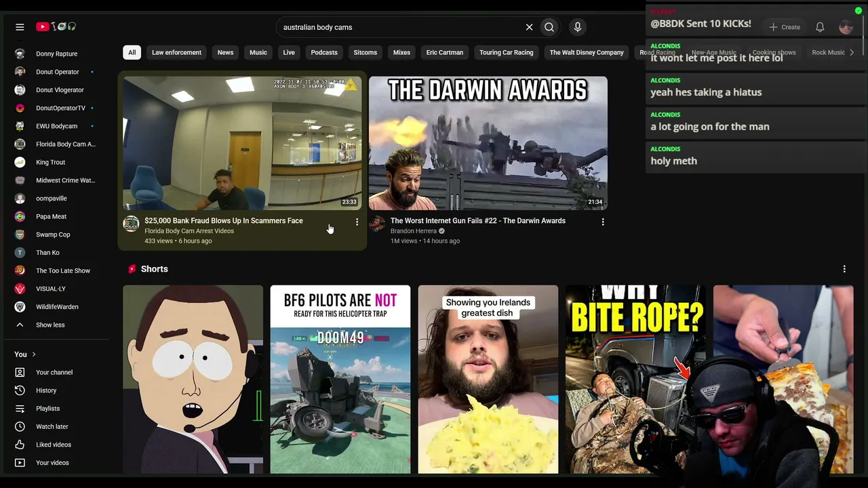
Task: Open more options for the Darwin Awards video
Action: (x=603, y=222)
